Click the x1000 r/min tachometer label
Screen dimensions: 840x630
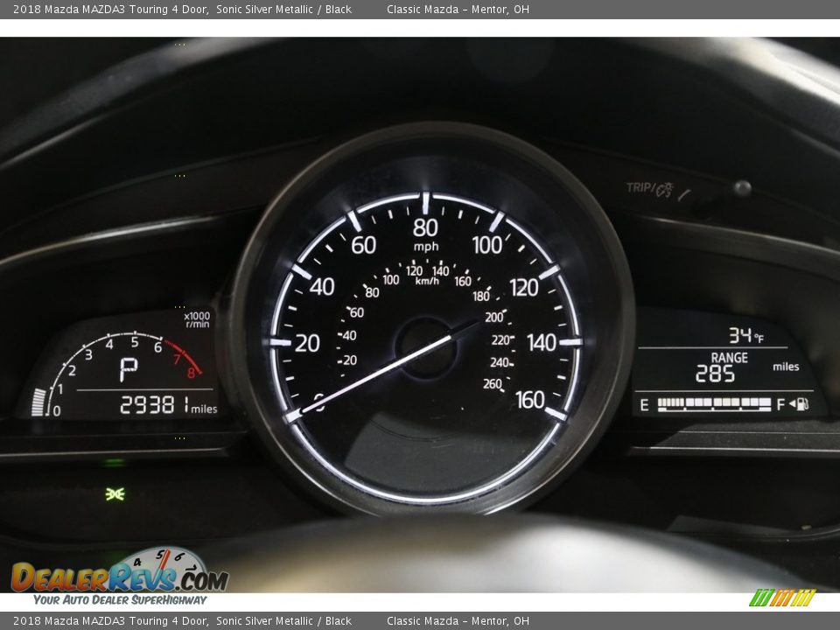[197, 319]
